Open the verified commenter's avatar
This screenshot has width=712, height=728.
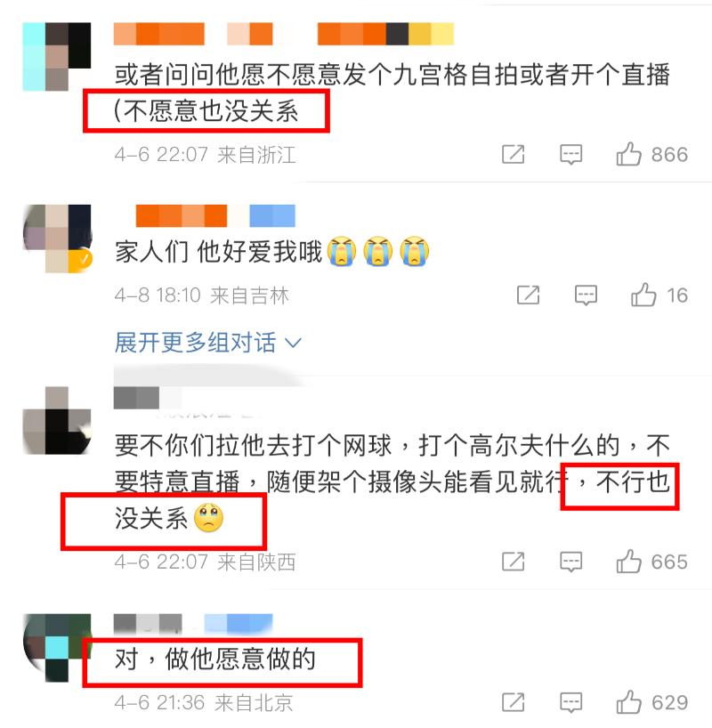click(x=57, y=239)
